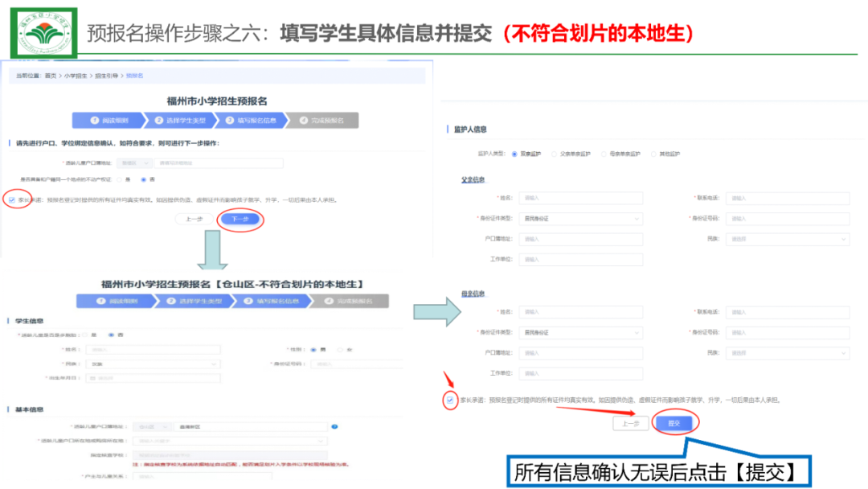This screenshot has width=868, height=489.
Task: Click the big downward arrow under 下一步
Action: 211,249
